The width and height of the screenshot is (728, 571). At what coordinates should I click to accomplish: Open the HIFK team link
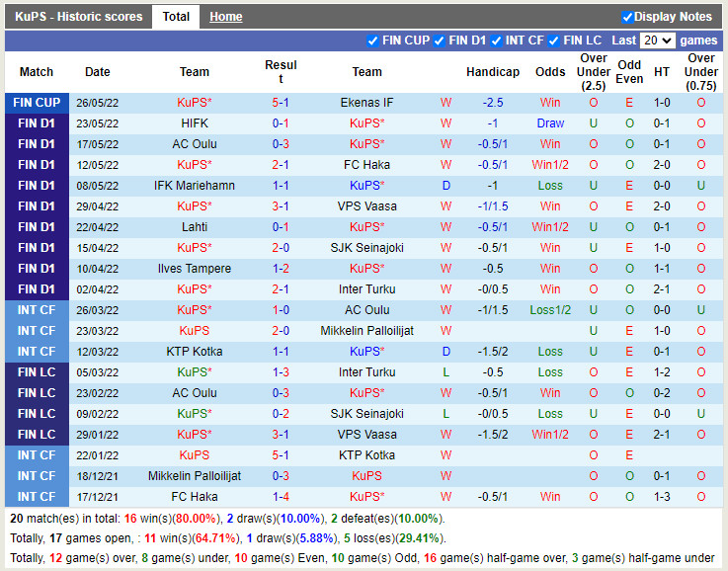point(195,123)
